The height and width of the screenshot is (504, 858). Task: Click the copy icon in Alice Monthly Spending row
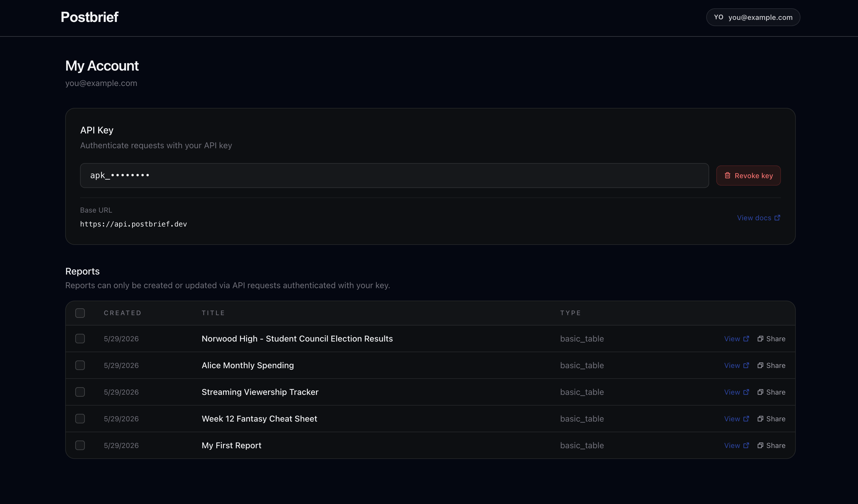pos(760,365)
